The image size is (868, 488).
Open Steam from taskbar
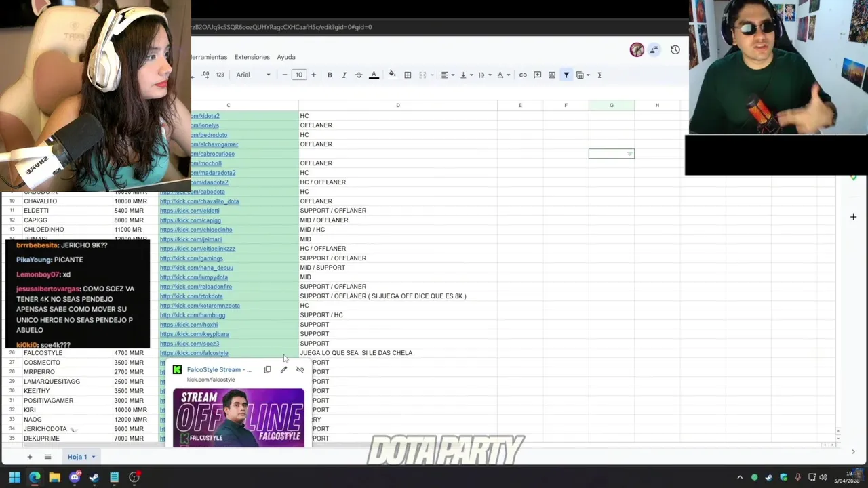[x=94, y=477]
